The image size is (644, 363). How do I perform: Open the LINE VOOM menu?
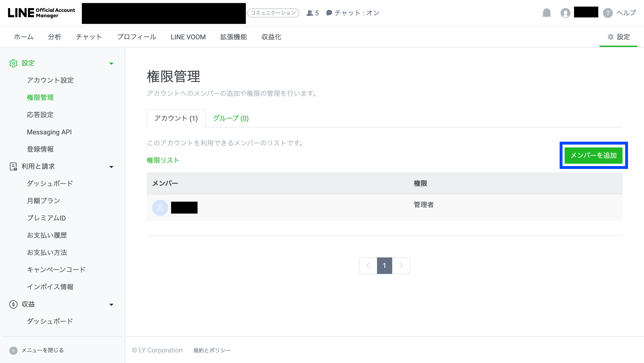point(188,37)
